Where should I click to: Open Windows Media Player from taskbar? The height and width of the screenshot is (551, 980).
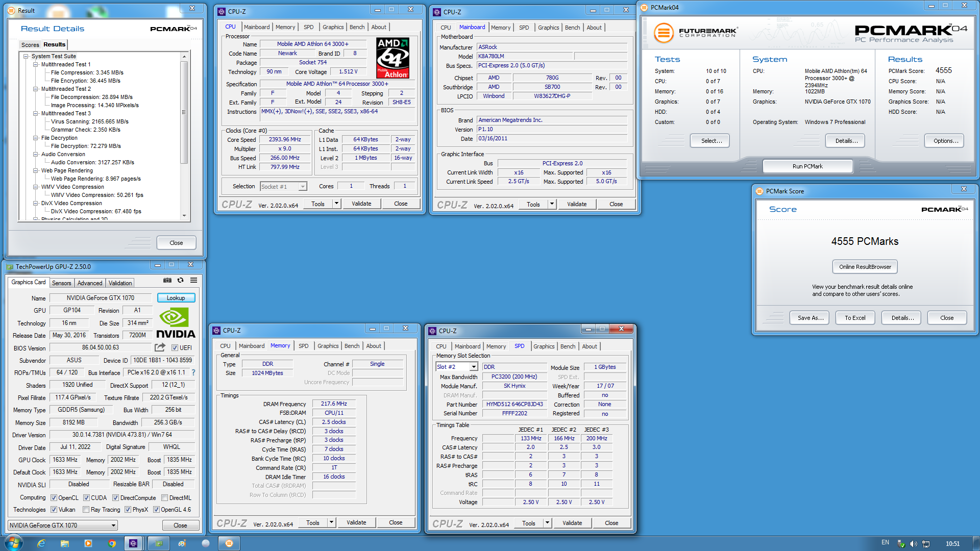click(88, 543)
